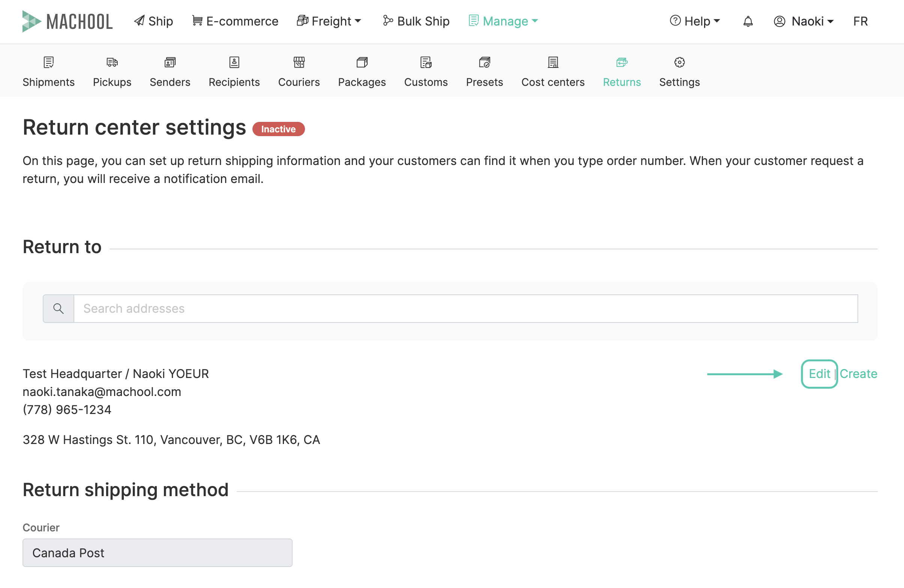The width and height of the screenshot is (904, 588).
Task: Click the Cost centers icon
Action: click(x=553, y=62)
